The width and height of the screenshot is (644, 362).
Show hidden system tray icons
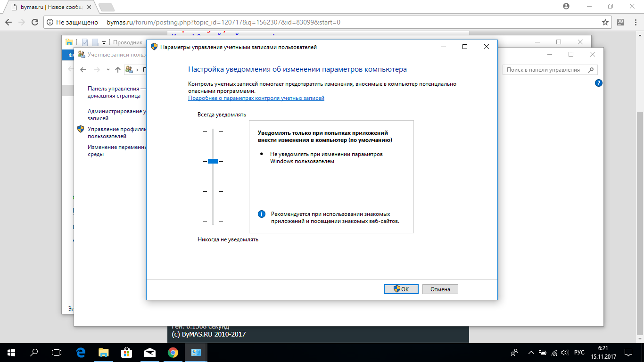531,353
